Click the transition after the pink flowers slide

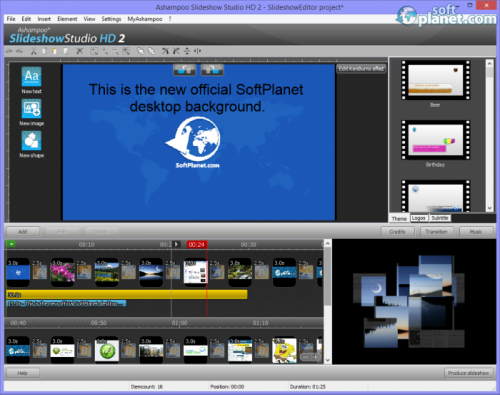coord(84,271)
